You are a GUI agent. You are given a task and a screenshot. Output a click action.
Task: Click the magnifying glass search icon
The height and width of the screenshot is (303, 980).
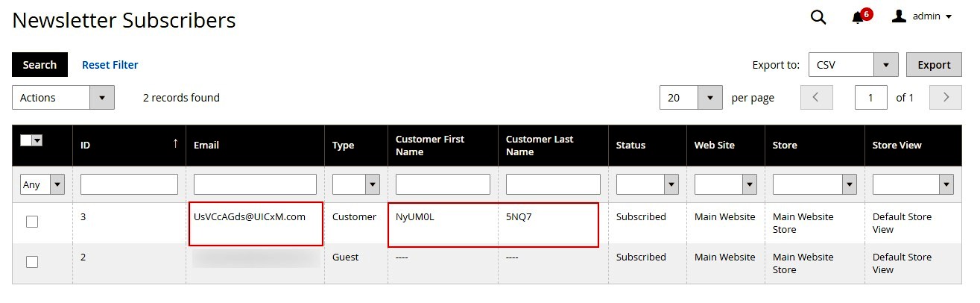(818, 18)
